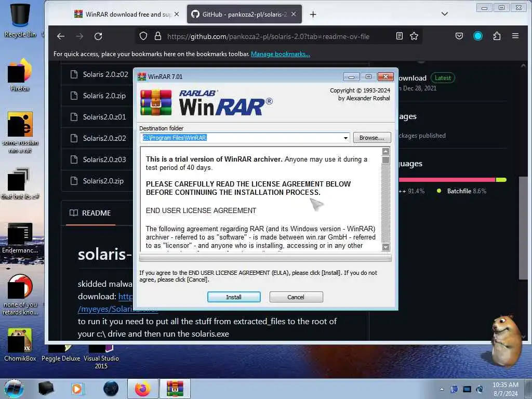
Task: Open media player taskbar icon
Action: (77, 389)
